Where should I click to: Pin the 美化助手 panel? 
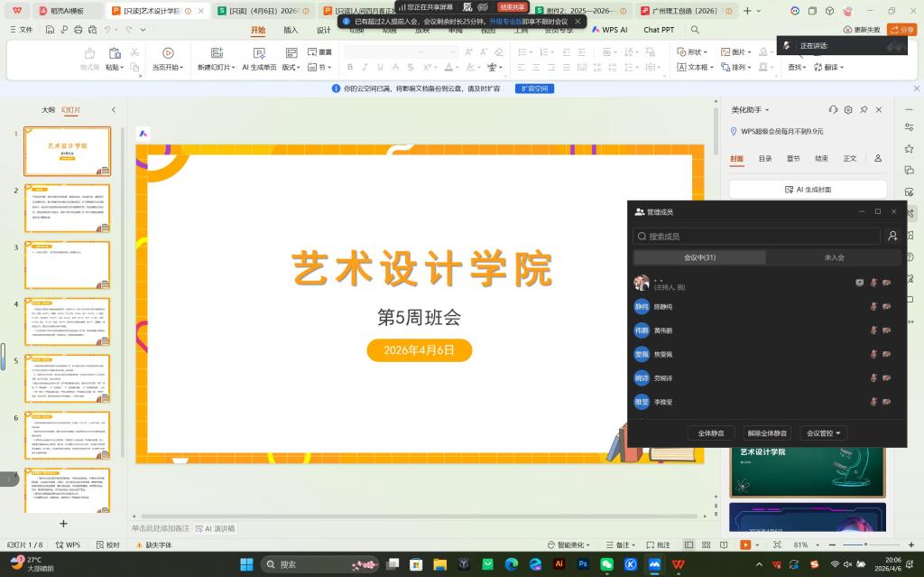coord(864,110)
